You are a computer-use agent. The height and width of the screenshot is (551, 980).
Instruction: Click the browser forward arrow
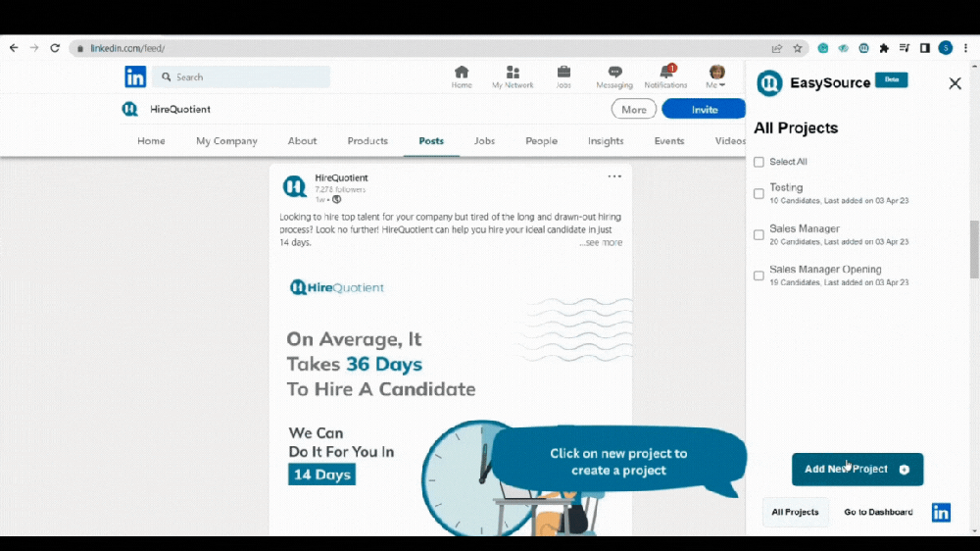(x=34, y=48)
